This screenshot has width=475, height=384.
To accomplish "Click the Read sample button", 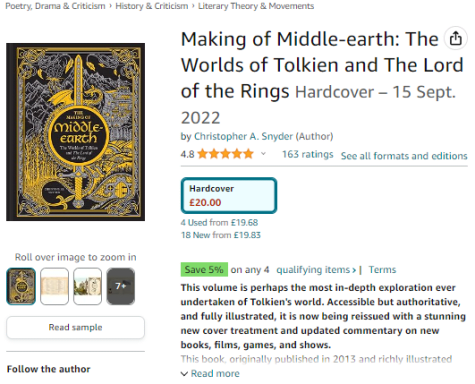I will click(x=75, y=327).
